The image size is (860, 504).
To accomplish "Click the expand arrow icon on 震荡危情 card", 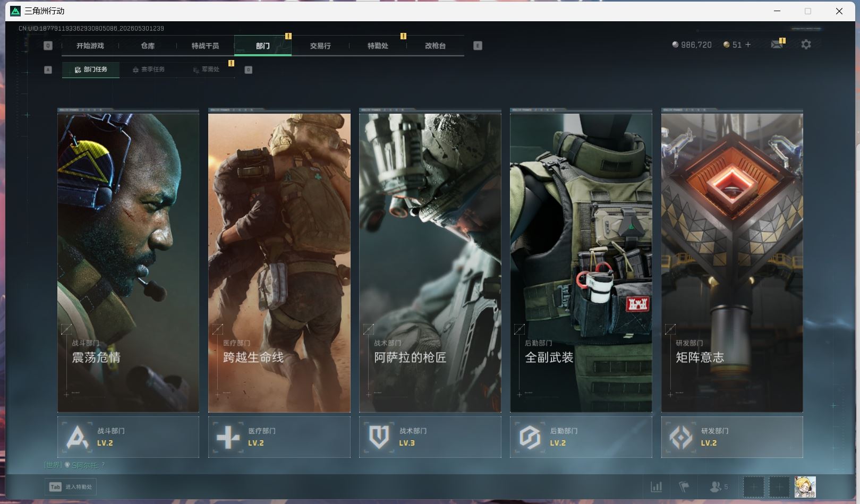I will 66,329.
